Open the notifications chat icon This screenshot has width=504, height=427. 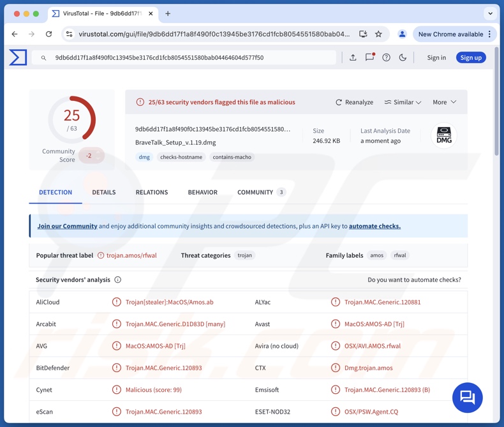point(369,57)
